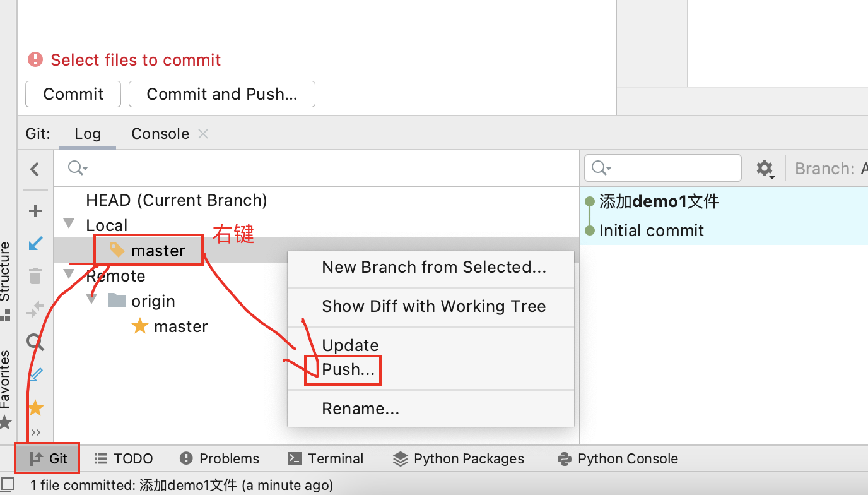Collapse the Local branches node
The image size is (868, 495).
coord(69,224)
